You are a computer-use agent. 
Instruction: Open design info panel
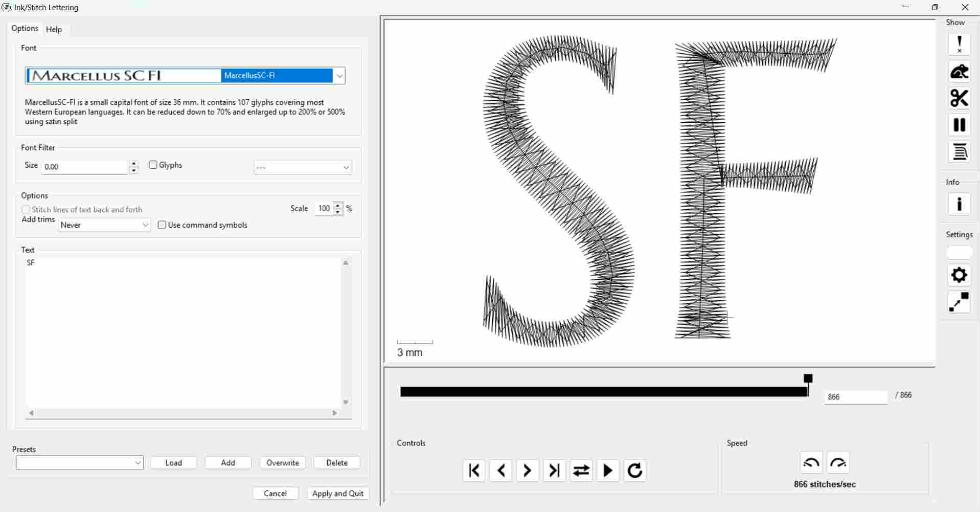[x=959, y=204]
